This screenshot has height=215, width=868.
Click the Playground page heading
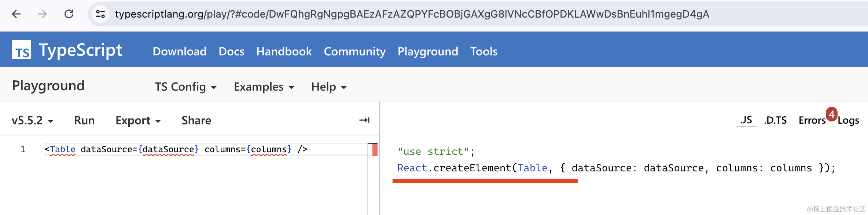pyautogui.click(x=48, y=85)
